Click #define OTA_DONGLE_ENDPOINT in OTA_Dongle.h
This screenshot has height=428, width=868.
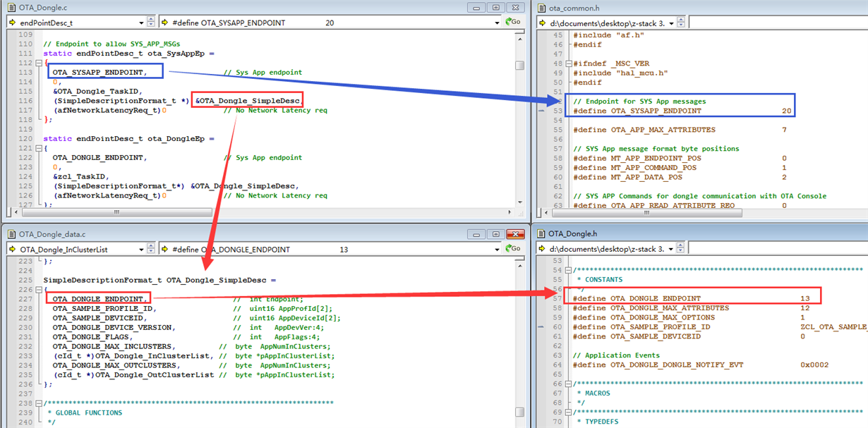(x=637, y=299)
